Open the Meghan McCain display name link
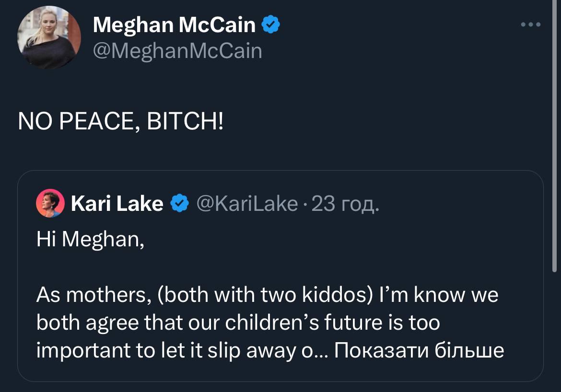The width and height of the screenshot is (561, 392). pos(174,25)
